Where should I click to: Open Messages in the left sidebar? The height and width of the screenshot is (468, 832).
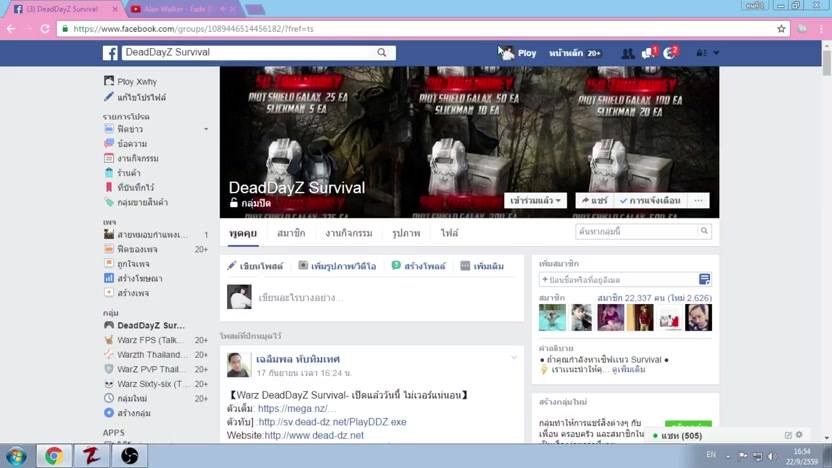tap(126, 143)
